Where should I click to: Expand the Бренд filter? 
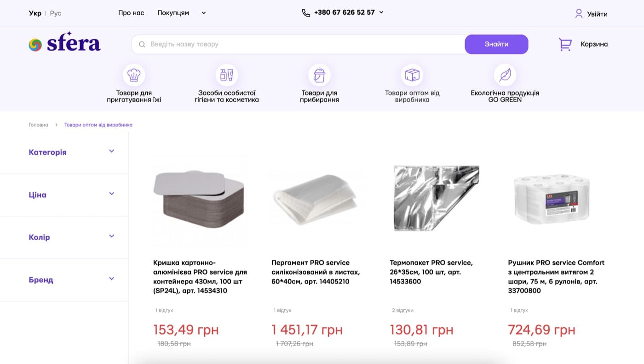(111, 278)
